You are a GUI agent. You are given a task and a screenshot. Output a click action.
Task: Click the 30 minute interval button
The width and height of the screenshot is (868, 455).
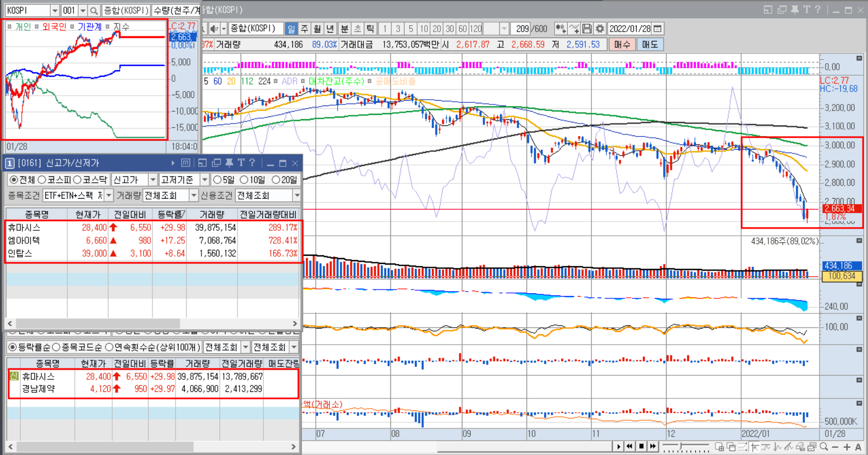click(449, 29)
